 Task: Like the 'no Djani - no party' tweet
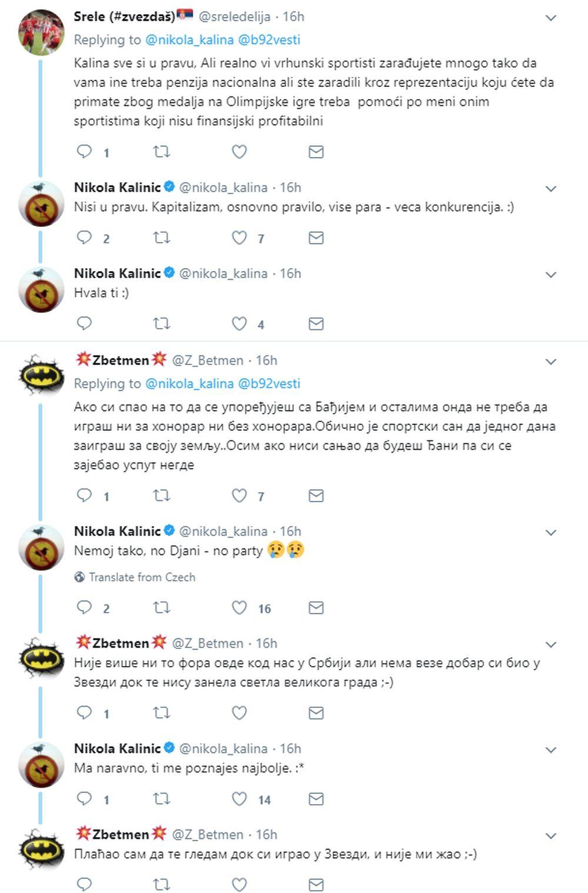point(239,608)
